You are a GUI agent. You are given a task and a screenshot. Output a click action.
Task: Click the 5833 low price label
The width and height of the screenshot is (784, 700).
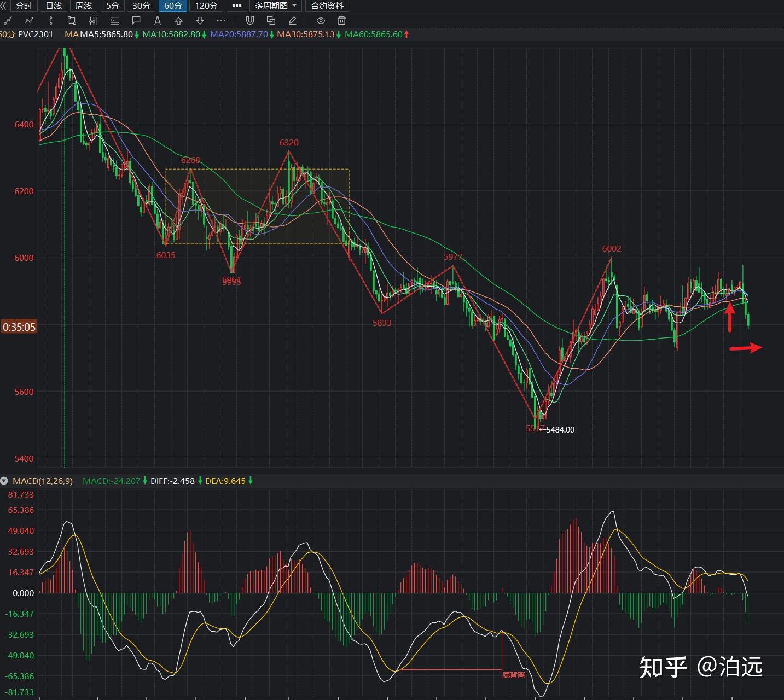[382, 323]
